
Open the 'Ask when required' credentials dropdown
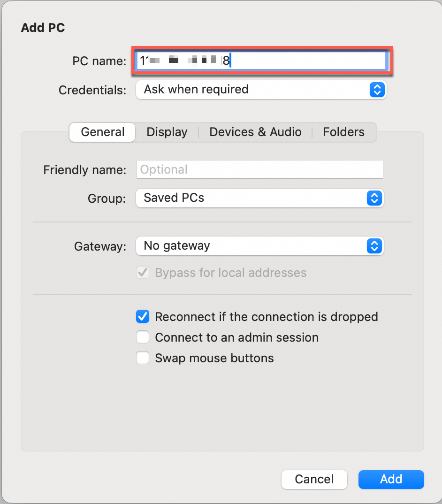[253, 90]
